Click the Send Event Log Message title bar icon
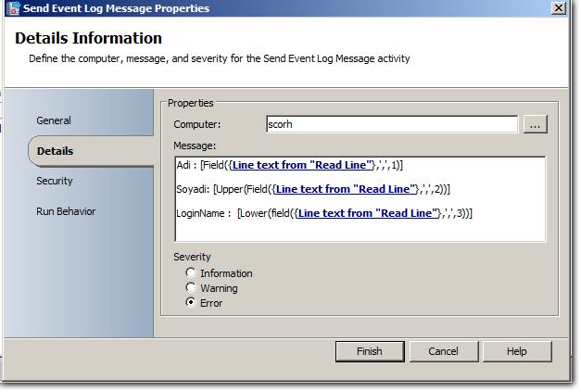The width and height of the screenshot is (581, 392). click(x=13, y=8)
